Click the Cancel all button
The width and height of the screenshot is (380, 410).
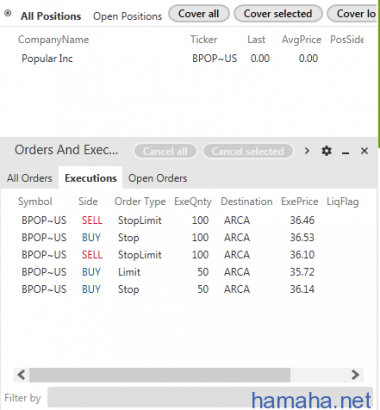click(165, 151)
